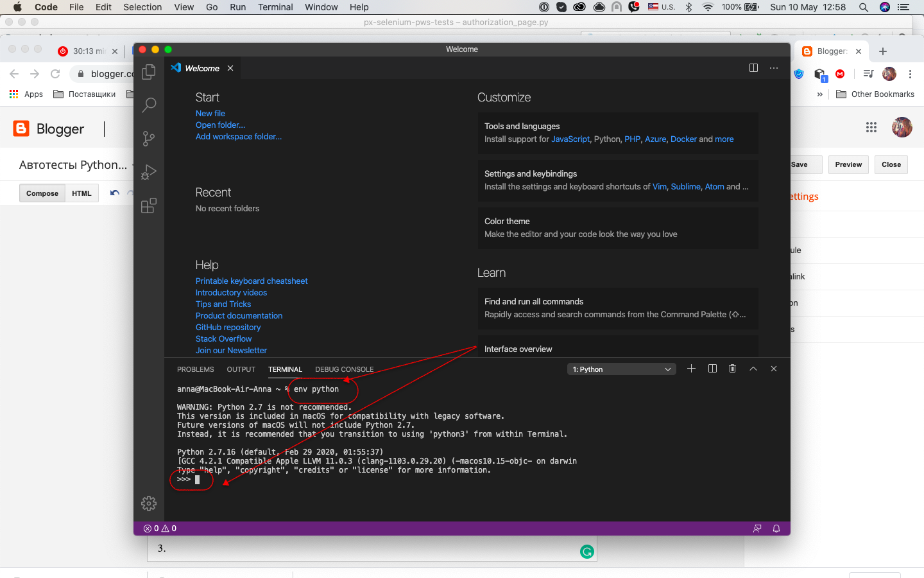The height and width of the screenshot is (578, 924).
Task: Open Find and run all commands item
Action: (x=618, y=308)
